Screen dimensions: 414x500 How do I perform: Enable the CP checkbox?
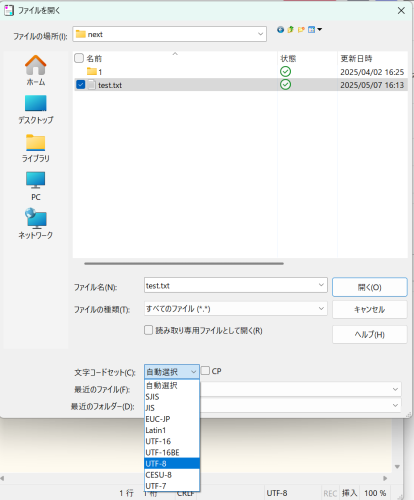(206, 371)
